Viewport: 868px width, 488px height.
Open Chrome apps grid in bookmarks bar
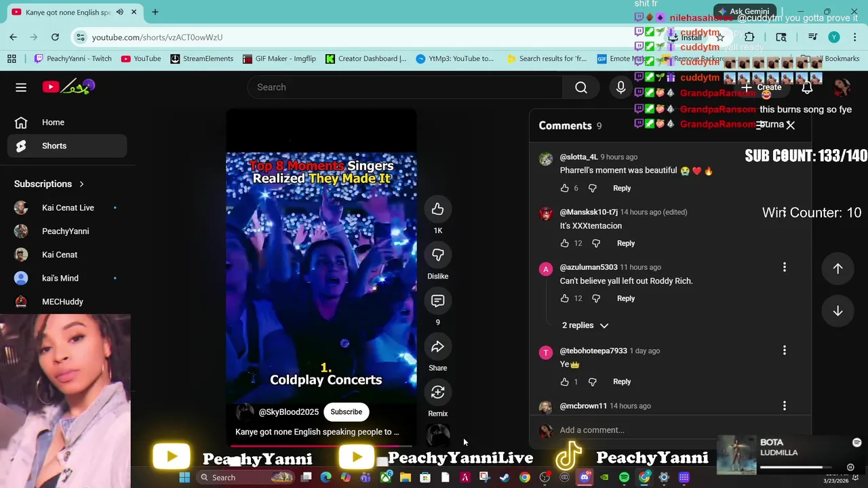[x=12, y=59]
